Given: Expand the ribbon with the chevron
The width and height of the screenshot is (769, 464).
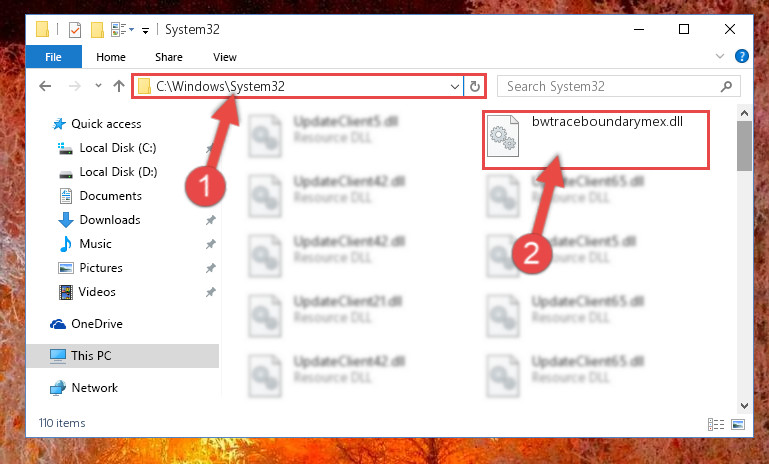Looking at the screenshot, I should (719, 56).
